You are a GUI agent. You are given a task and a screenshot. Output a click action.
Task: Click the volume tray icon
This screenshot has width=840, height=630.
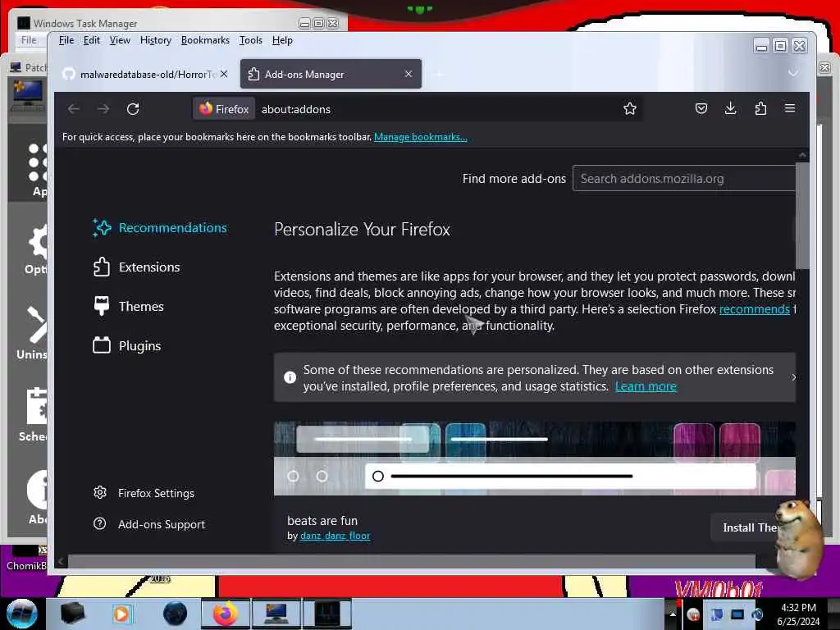tap(757, 614)
